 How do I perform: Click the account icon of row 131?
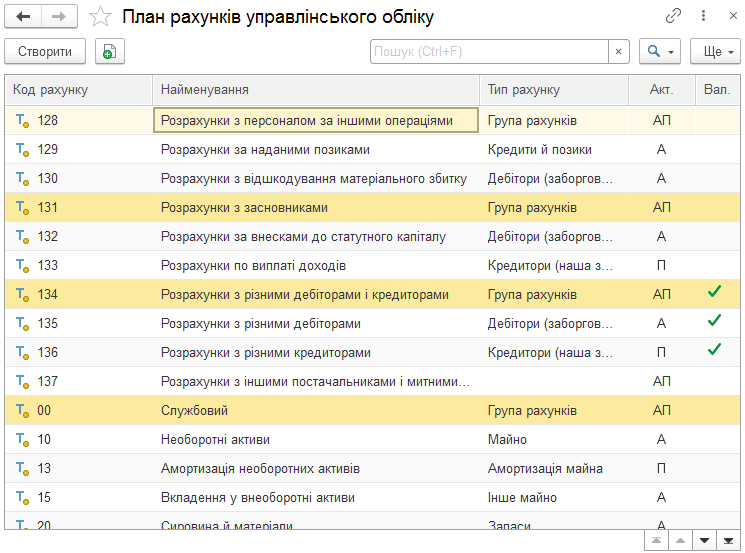(x=23, y=208)
